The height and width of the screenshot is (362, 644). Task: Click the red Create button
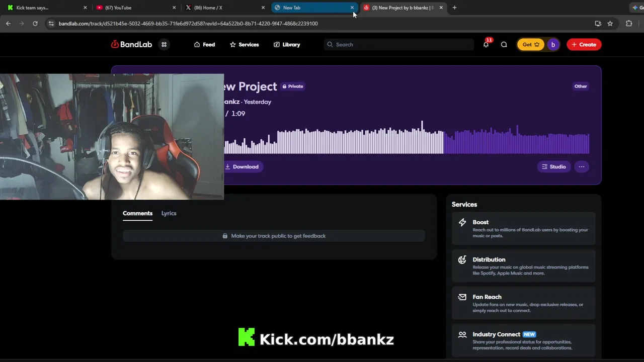click(x=584, y=44)
